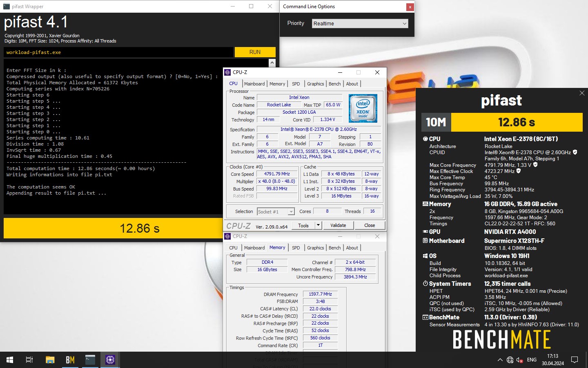Image resolution: width=588 pixels, height=368 pixels.
Task: Click the muted volume tray icon
Action: tap(520, 360)
